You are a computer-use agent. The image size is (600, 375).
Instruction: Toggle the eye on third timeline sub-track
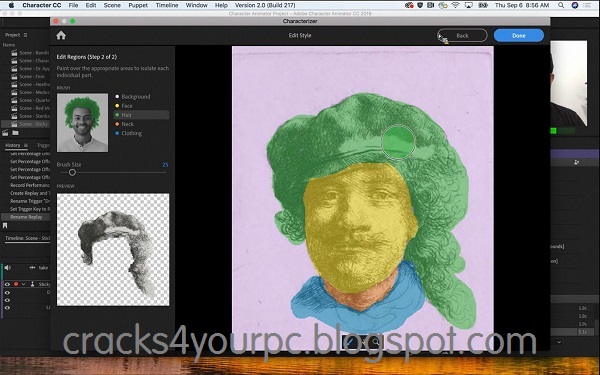coord(7,300)
